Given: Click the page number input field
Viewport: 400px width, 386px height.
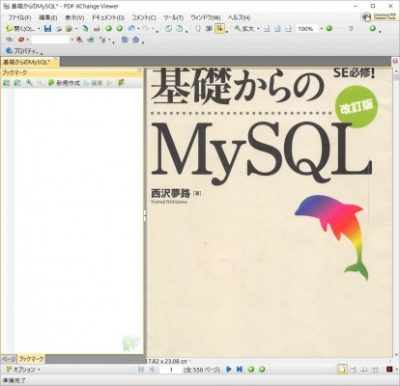Looking at the screenshot, I should [171, 370].
